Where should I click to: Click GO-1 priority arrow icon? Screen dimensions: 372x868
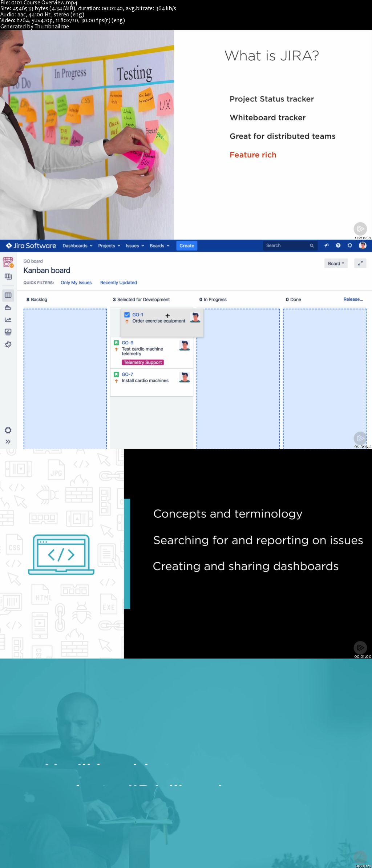[x=127, y=321]
